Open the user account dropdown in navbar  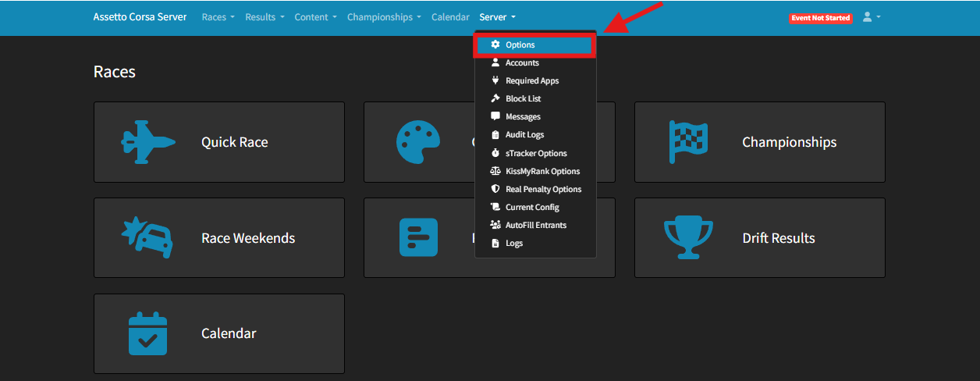[x=872, y=17]
